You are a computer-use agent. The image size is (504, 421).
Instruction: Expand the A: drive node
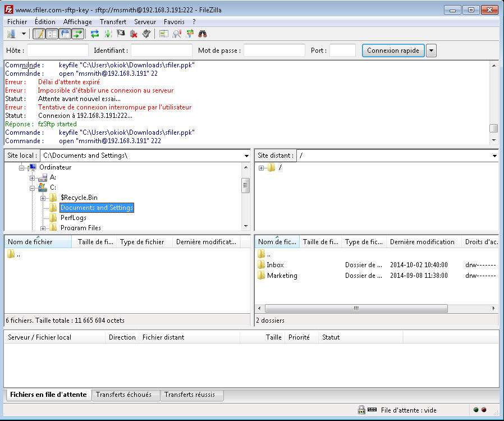32,178
